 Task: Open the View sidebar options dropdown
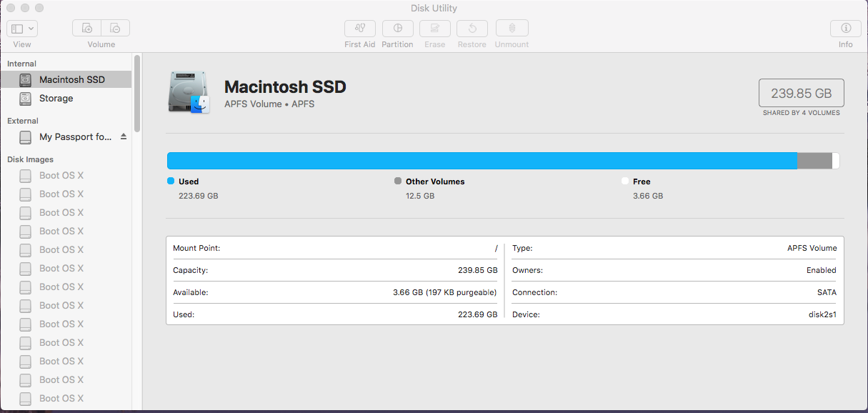click(22, 29)
